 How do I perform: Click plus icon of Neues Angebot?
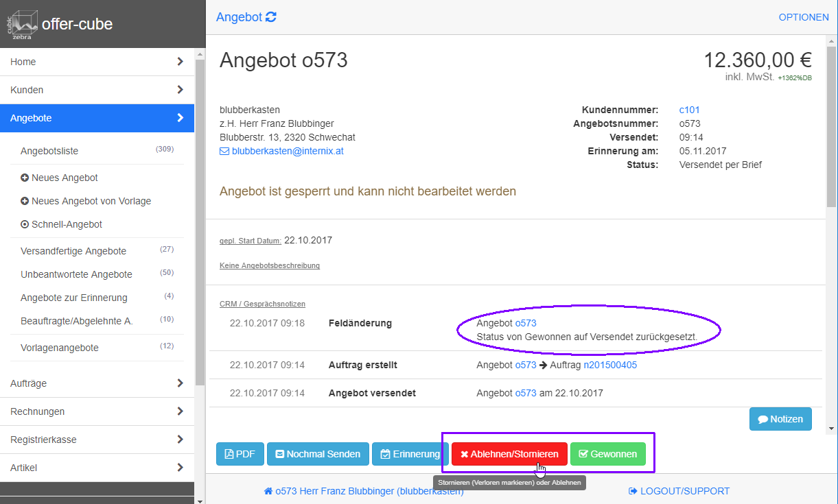pos(25,178)
